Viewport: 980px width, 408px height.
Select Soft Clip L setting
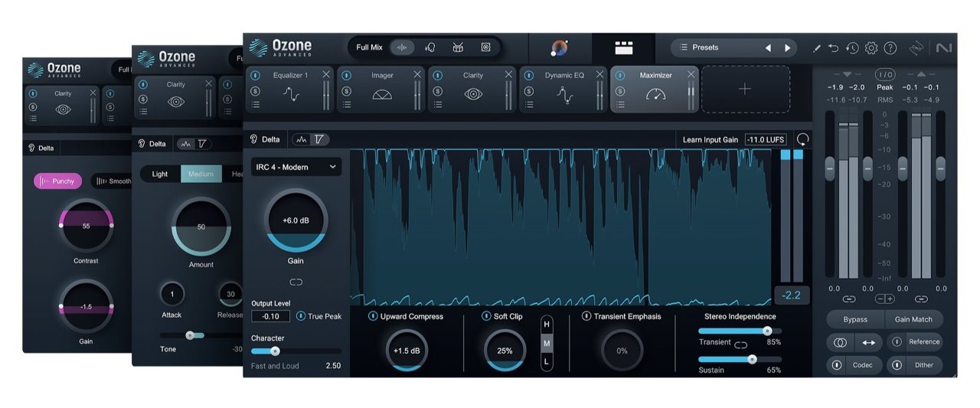pos(547,361)
